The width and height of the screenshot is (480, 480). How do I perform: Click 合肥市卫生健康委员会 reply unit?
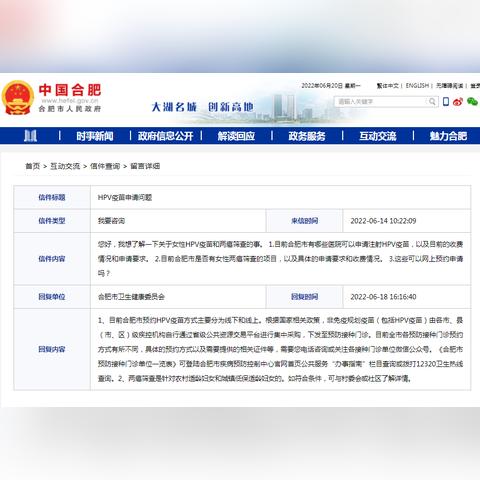pos(131,297)
